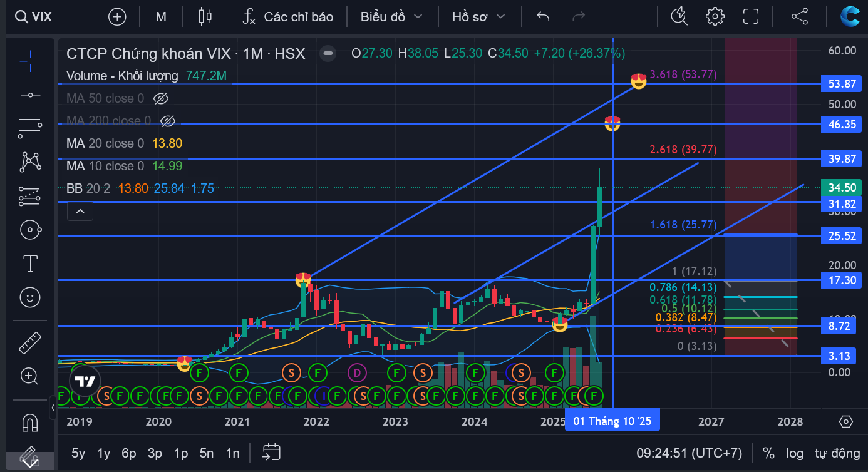Collapse the indicator legend arrow

point(80,212)
